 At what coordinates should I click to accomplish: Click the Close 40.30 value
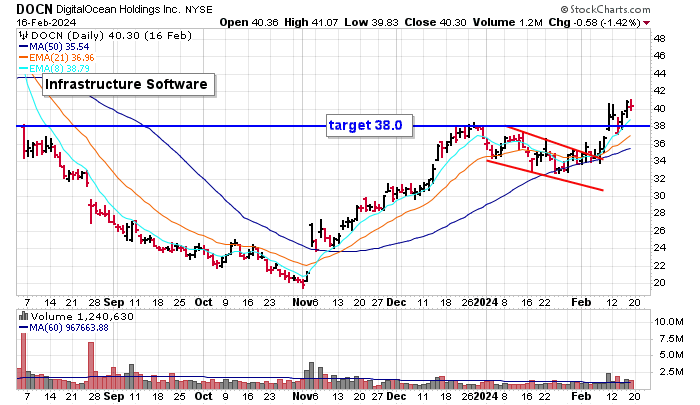[x=435, y=22]
